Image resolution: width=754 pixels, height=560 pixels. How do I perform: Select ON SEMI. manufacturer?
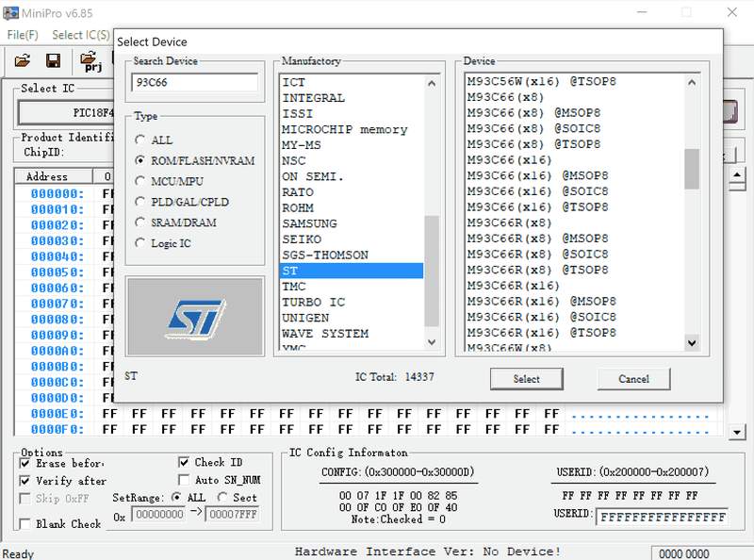tap(351, 176)
